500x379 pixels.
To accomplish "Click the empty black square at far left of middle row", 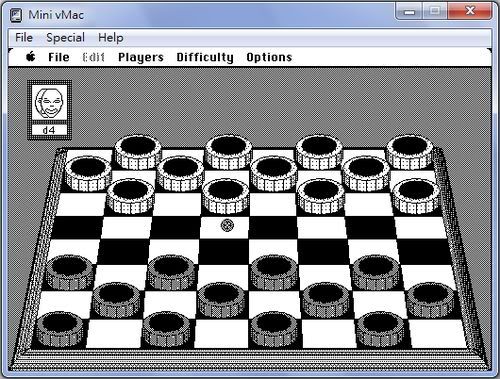I will (77, 227).
